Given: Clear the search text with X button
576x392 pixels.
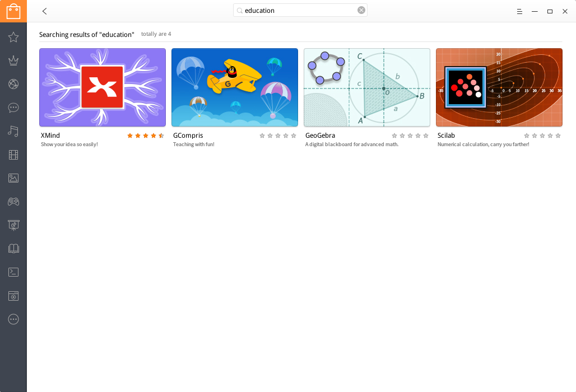Looking at the screenshot, I should [361, 10].
